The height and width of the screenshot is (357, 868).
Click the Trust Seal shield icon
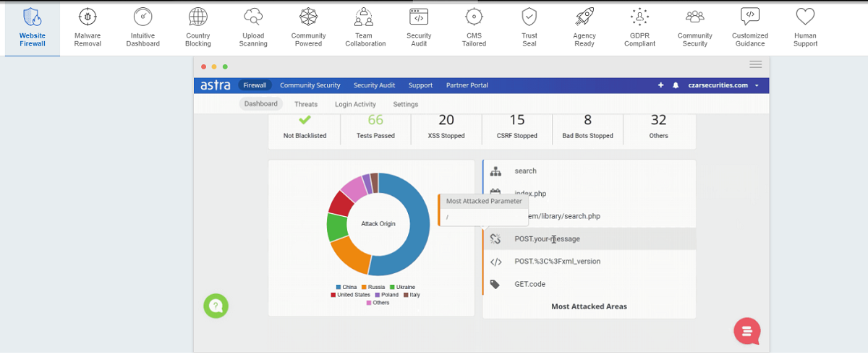point(529,17)
